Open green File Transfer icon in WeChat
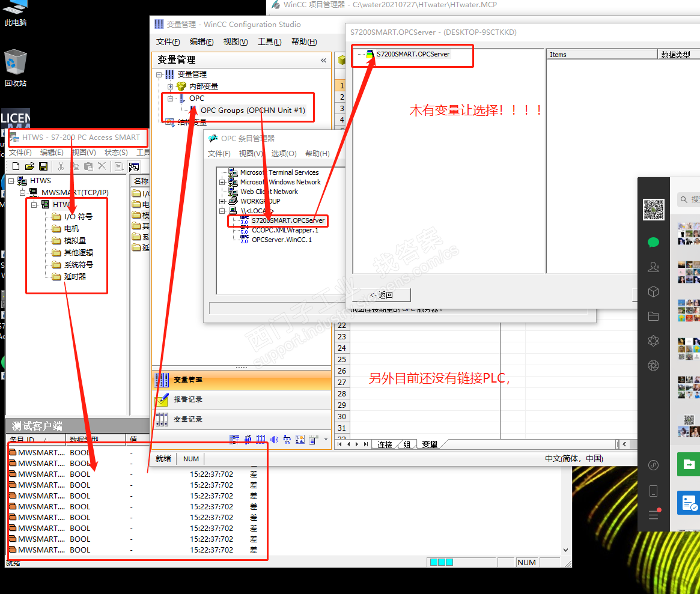This screenshot has height=594, width=700. click(689, 464)
